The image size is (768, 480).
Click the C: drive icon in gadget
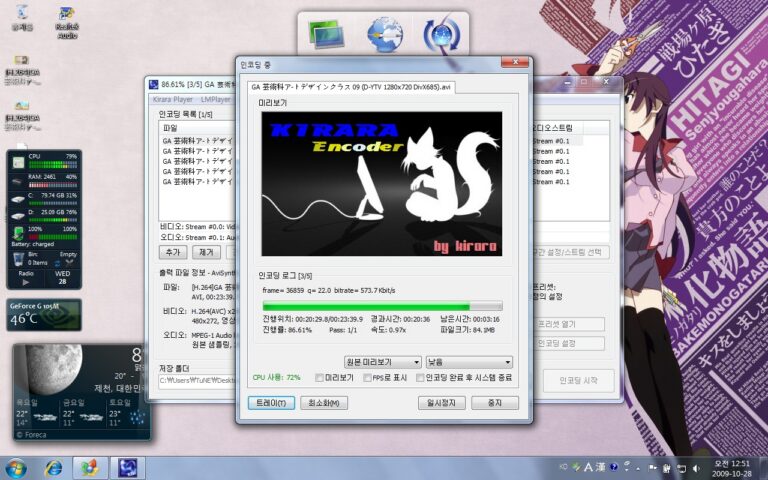tap(18, 200)
